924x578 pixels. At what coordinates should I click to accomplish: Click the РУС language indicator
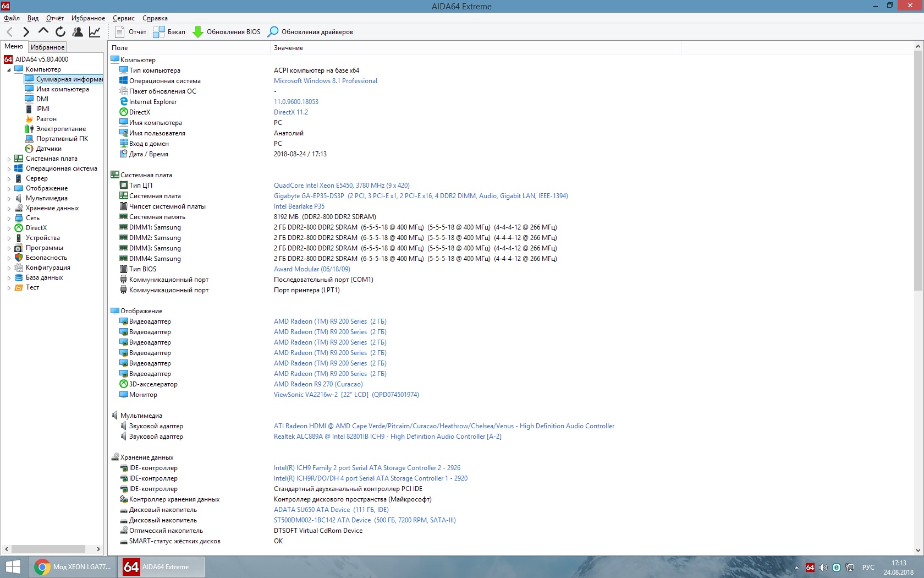(x=868, y=568)
